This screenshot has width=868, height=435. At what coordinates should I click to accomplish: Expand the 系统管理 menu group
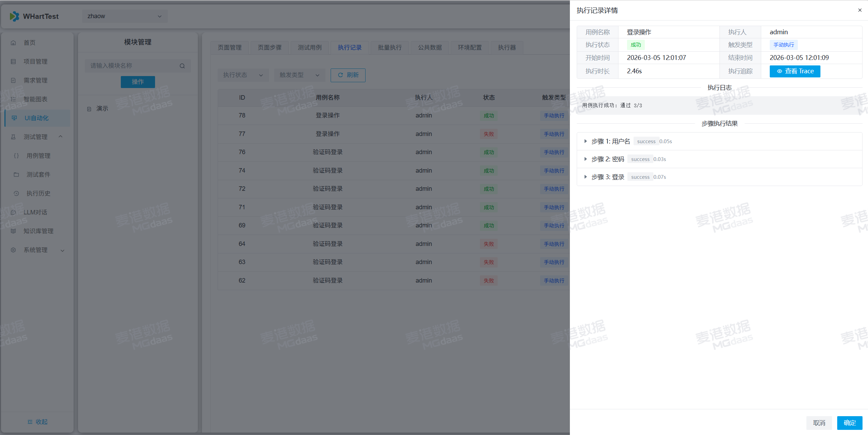click(62, 250)
